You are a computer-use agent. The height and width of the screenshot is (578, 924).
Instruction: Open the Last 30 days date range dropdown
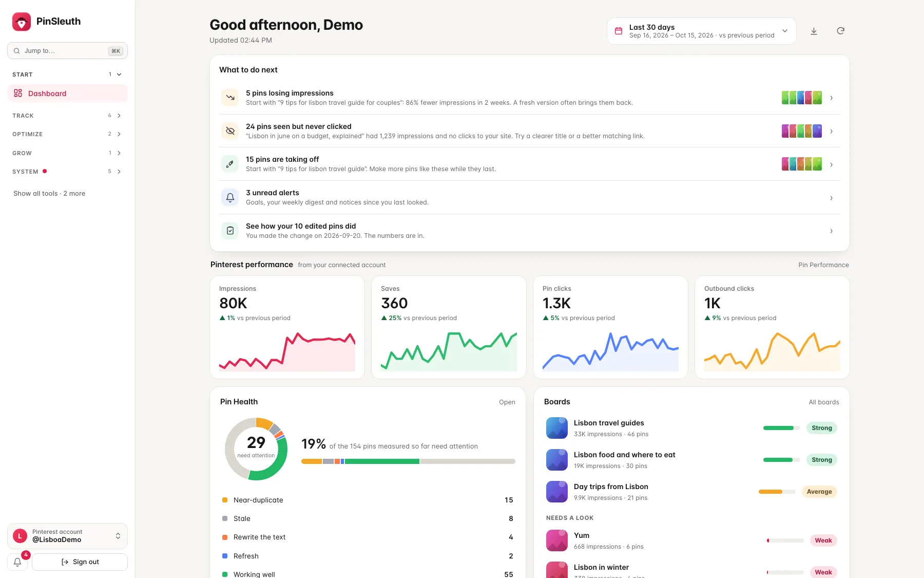tap(701, 31)
